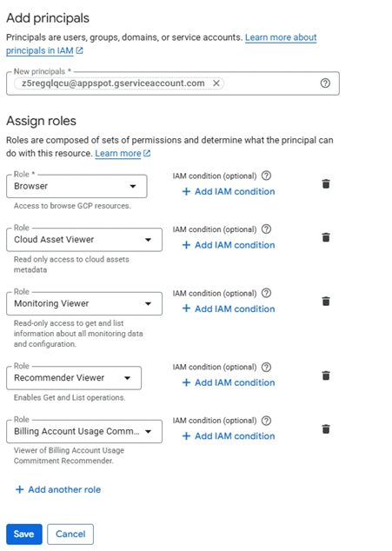This screenshot has height=551, width=392.
Task: Show help for Billing Account IAM condition
Action: [x=267, y=421]
